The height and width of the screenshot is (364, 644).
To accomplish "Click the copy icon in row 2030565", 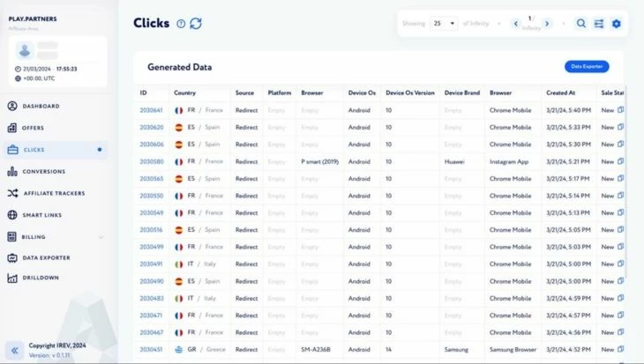I will [x=620, y=179].
